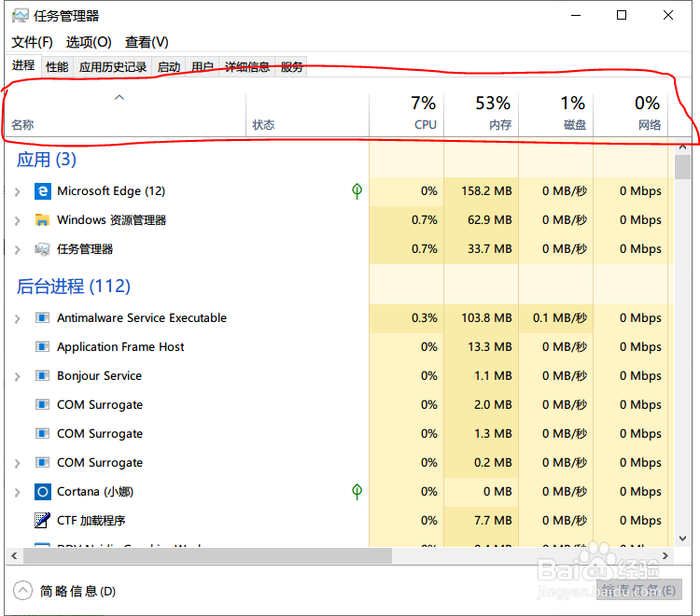700x616 pixels.
Task: Click the icon of the 2.0 MB COM Surrogate
Action: point(42,405)
